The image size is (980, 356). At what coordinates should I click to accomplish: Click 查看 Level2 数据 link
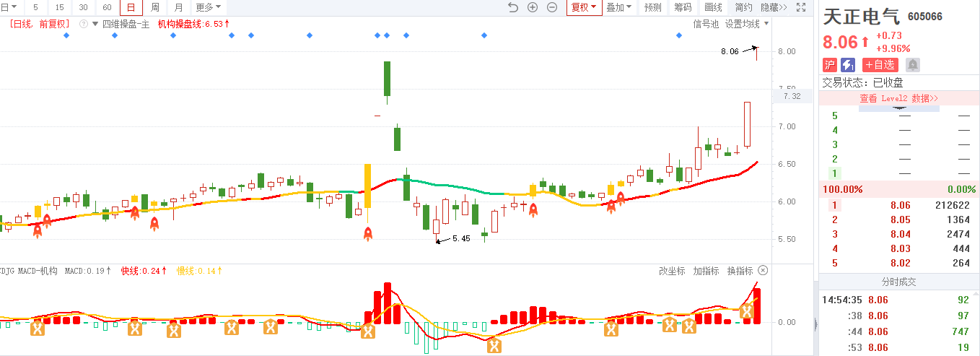(x=898, y=98)
